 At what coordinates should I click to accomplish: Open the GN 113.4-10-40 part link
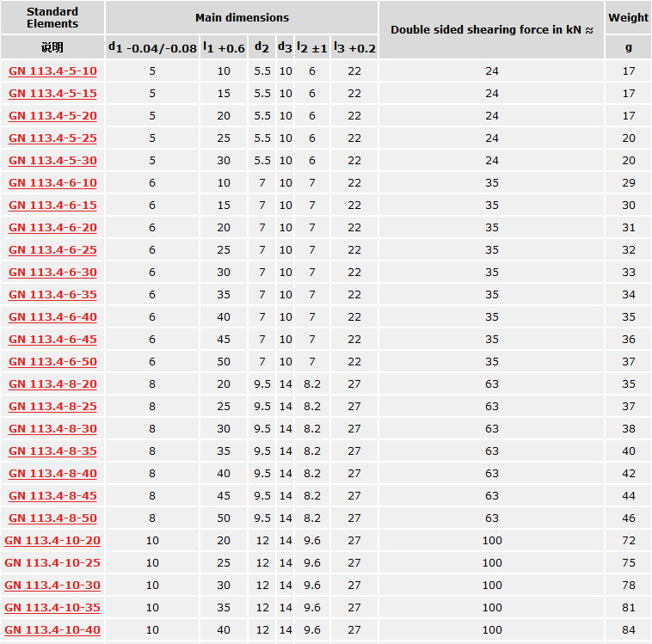coord(52,629)
